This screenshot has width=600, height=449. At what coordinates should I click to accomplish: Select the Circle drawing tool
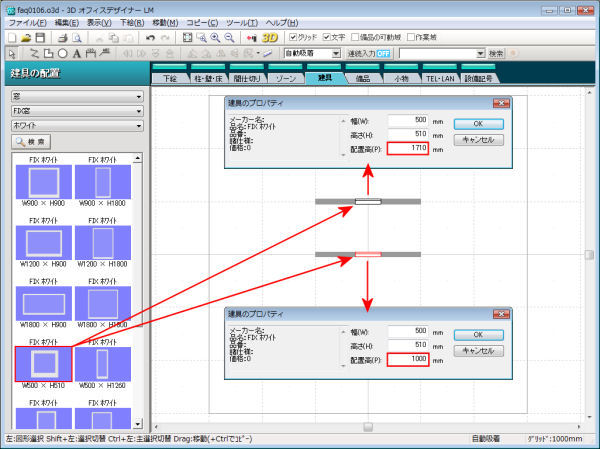(x=63, y=53)
